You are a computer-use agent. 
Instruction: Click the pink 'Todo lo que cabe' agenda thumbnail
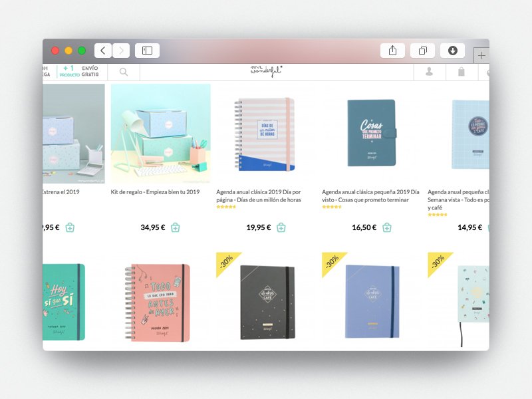click(x=158, y=301)
